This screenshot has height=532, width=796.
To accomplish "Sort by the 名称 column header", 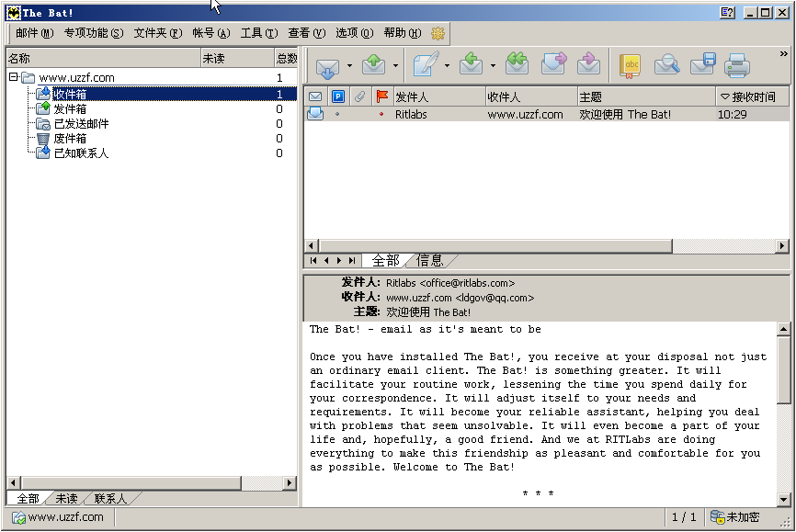I will tap(104, 59).
